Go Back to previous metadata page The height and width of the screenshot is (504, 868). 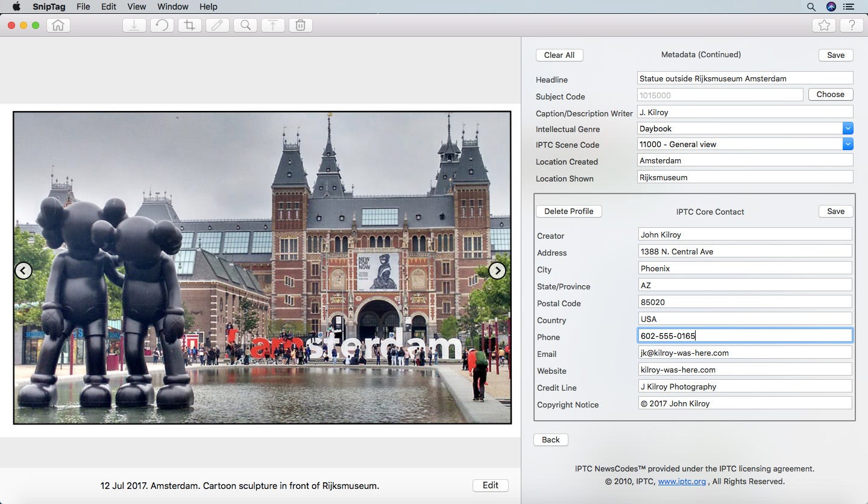551,439
